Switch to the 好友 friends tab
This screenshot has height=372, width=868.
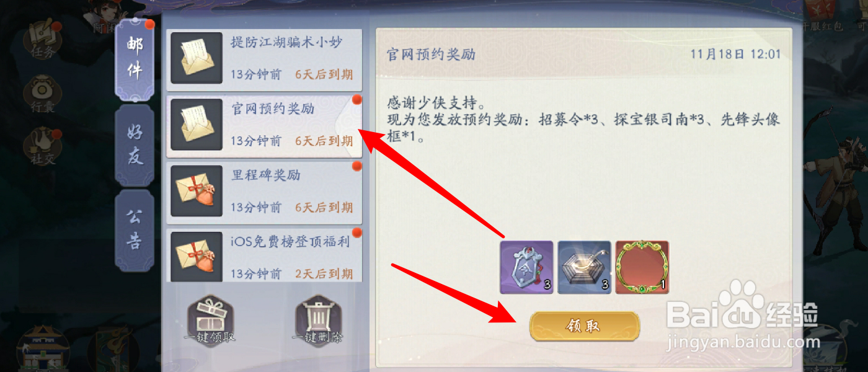pos(135,145)
